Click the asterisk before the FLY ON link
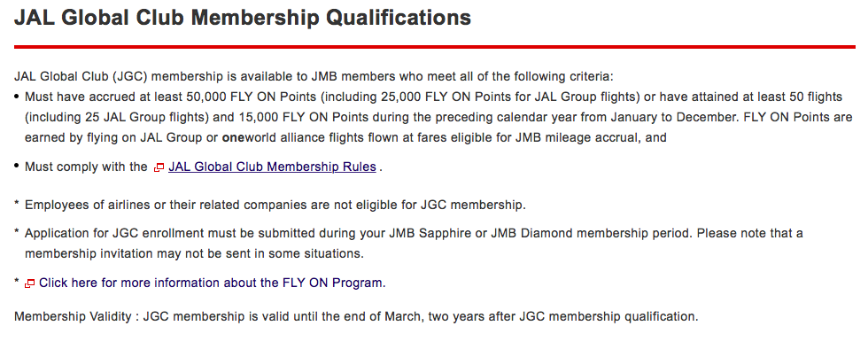Screen dimensions: 868x357 tap(17, 283)
